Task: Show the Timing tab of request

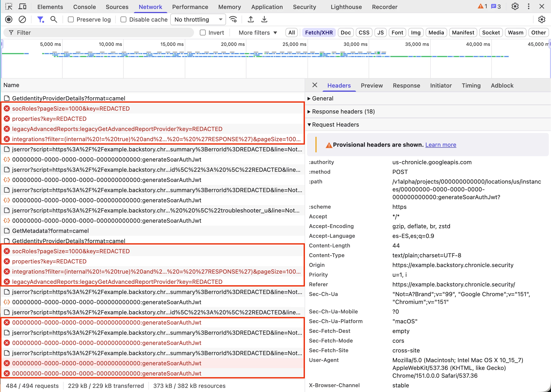Action: (471, 85)
